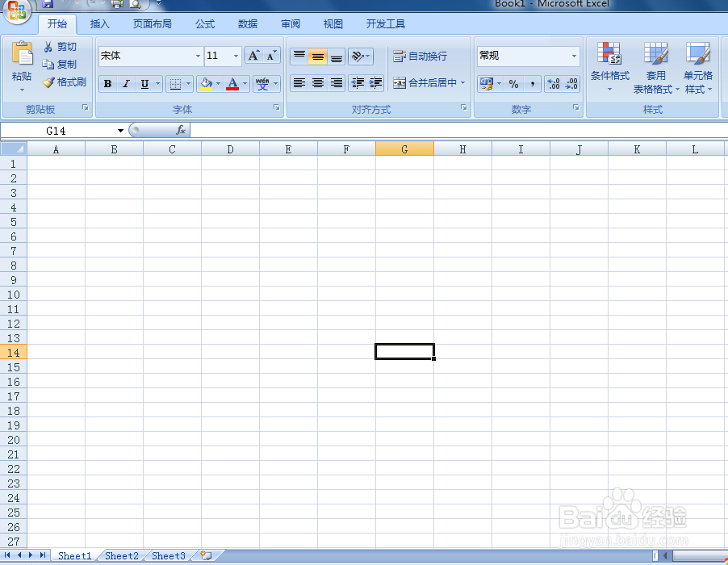Click the insert function fx icon

click(181, 131)
